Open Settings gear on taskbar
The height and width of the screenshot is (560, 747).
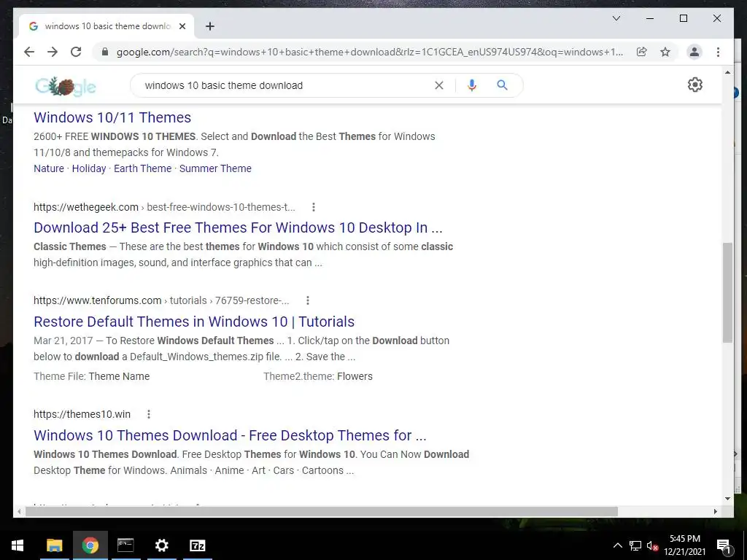pos(162,545)
